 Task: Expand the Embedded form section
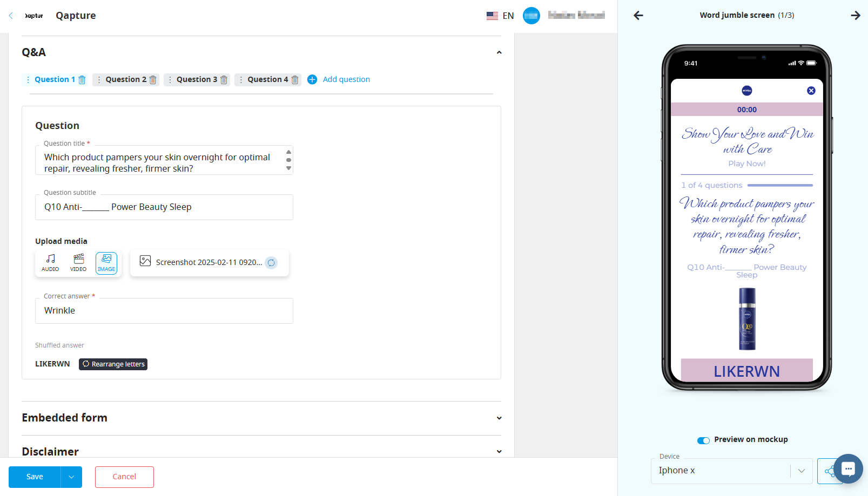click(499, 418)
